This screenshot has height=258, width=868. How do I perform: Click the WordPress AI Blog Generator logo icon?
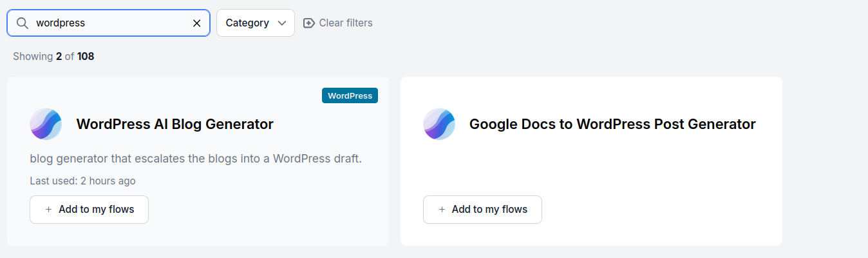(x=46, y=124)
